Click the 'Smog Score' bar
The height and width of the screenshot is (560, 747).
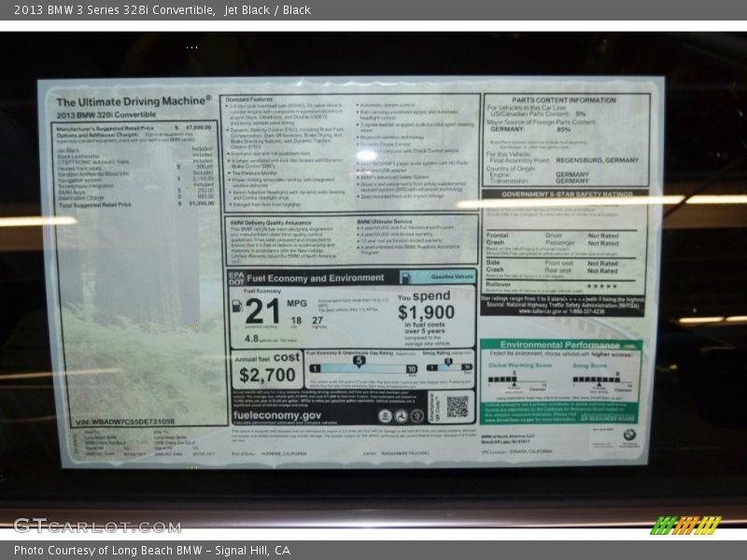pos(602,380)
